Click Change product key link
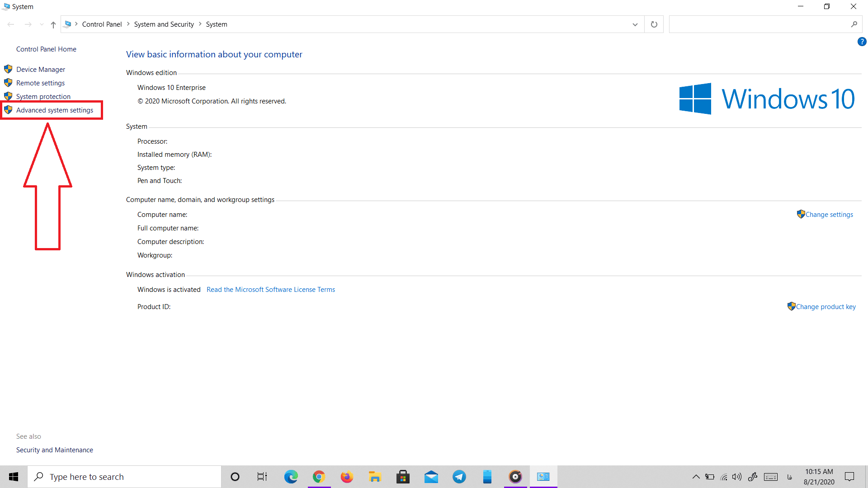 [x=826, y=307]
